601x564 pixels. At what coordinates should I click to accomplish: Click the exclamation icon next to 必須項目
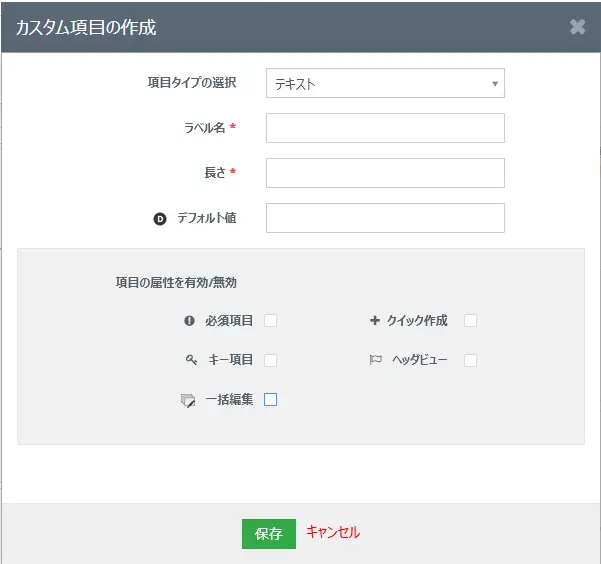coord(189,321)
